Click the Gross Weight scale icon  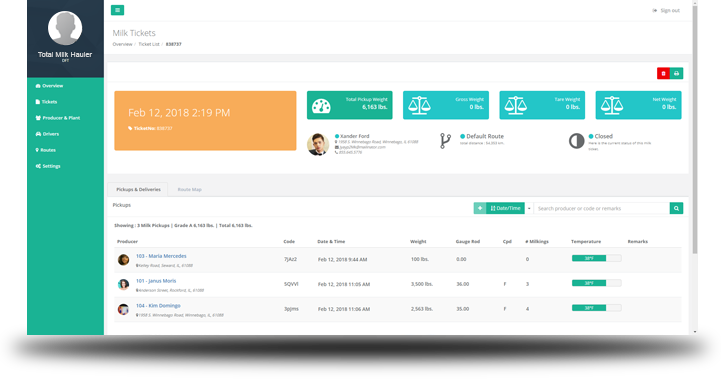419,105
